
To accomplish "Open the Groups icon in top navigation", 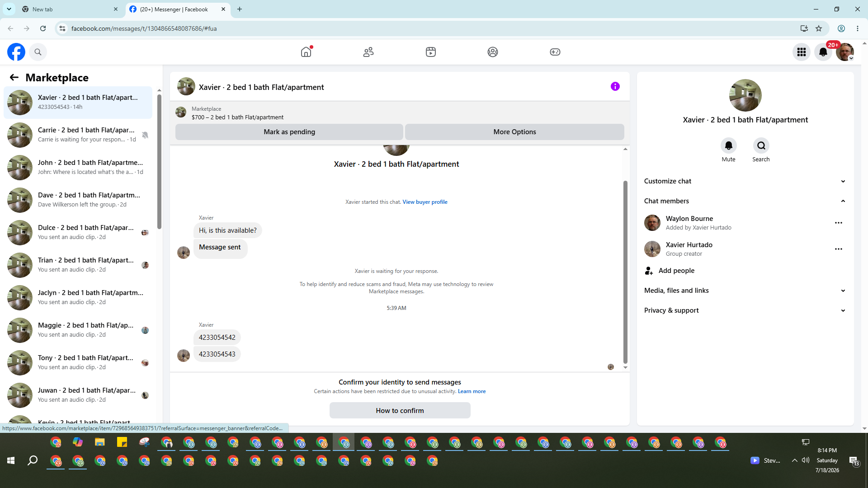I will [x=493, y=52].
